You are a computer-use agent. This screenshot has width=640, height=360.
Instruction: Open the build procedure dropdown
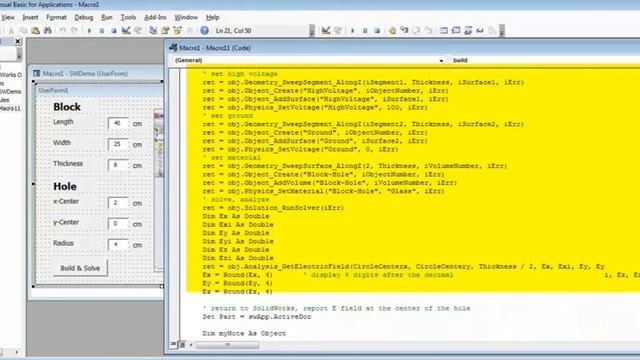(x=545, y=60)
